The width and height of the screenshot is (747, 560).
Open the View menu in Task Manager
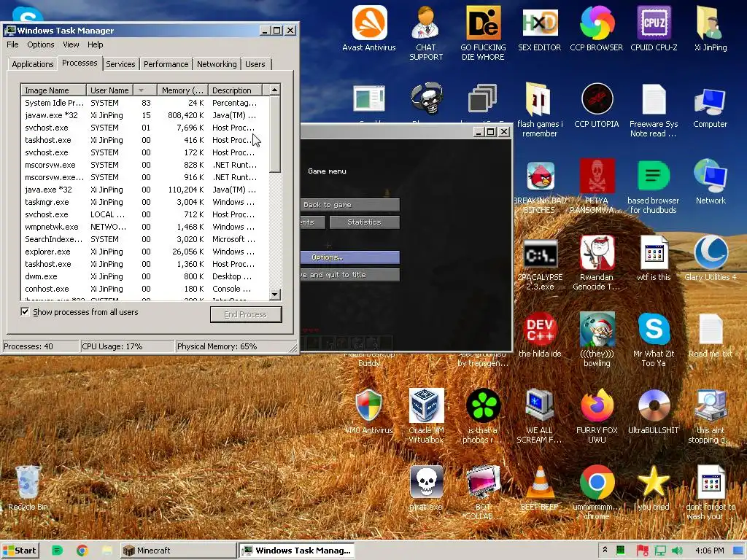click(x=71, y=44)
